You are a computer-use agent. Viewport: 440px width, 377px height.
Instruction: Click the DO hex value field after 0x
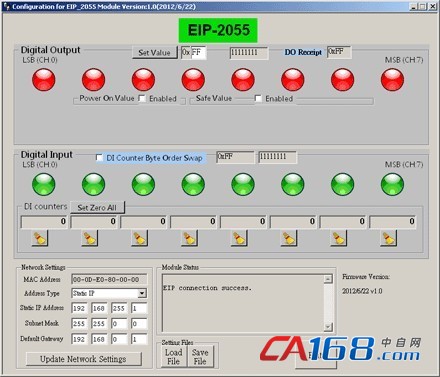point(199,53)
